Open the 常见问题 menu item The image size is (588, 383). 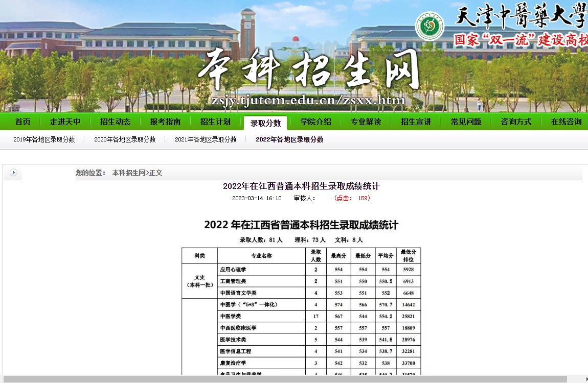(466, 122)
